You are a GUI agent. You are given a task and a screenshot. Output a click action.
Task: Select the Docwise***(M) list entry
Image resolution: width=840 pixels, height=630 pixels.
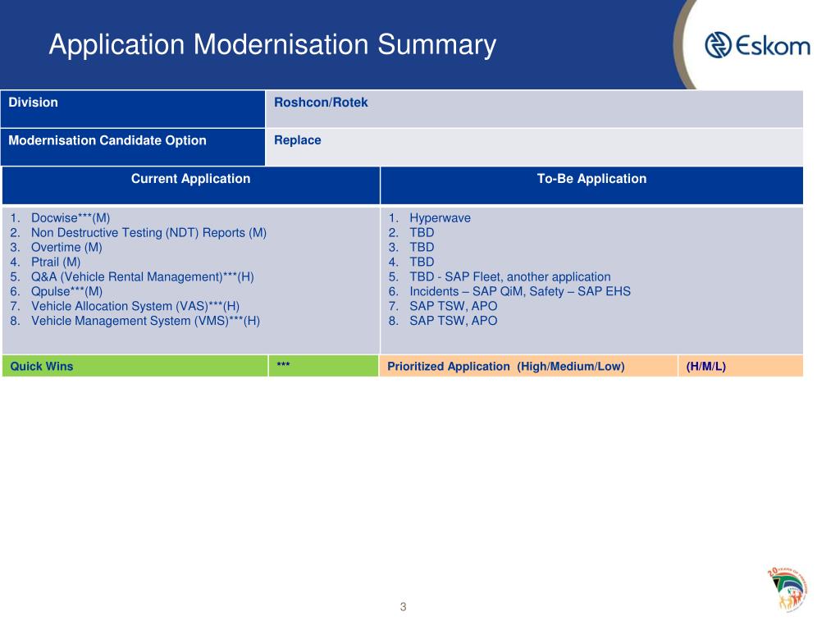71,218
